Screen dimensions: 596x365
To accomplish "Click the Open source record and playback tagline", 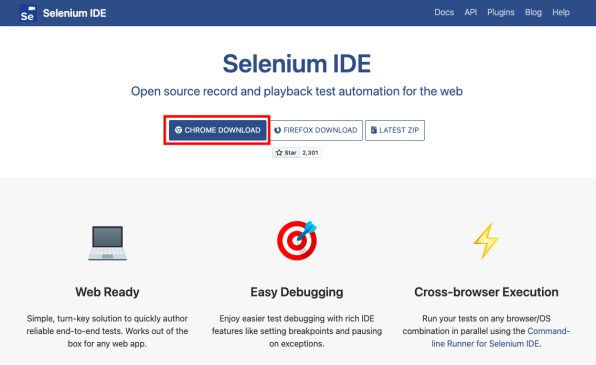I will [297, 91].
